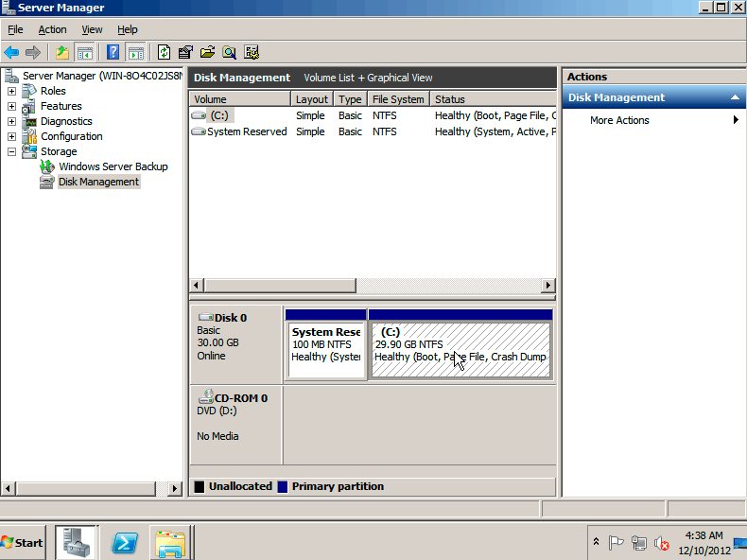Screen dimensions: 747x560
Task: Click the Up one level folder icon
Action: pos(61,52)
